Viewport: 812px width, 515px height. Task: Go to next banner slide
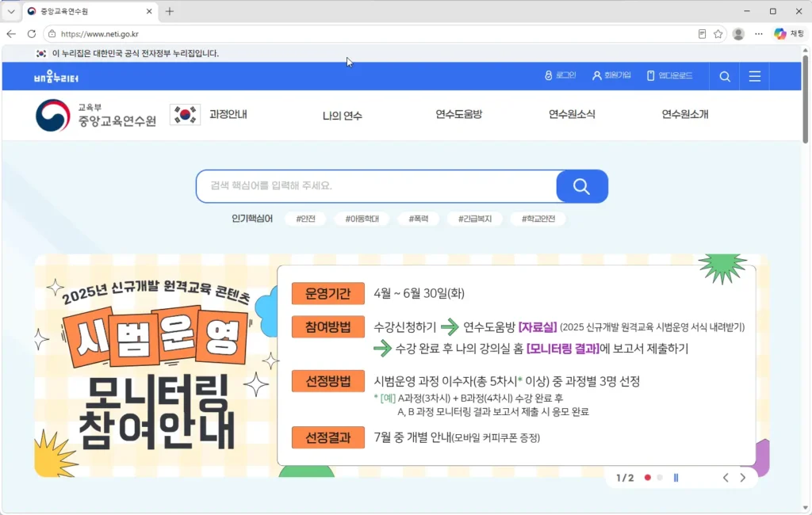click(x=742, y=478)
